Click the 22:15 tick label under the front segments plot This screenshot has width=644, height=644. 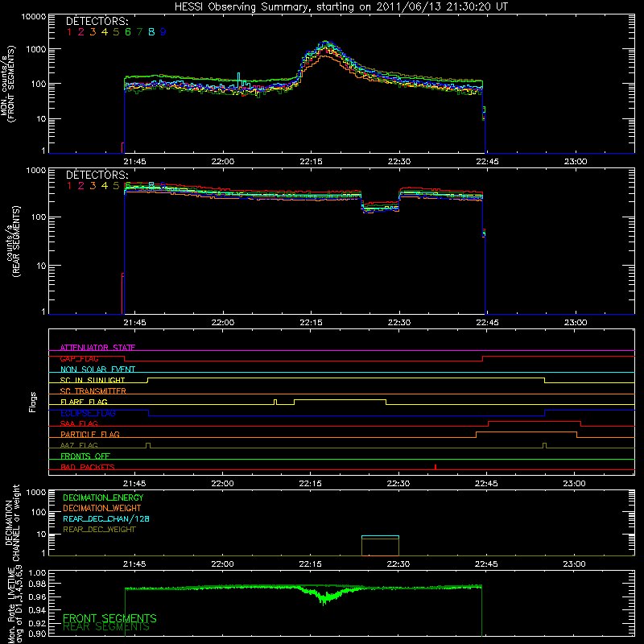click(311, 162)
